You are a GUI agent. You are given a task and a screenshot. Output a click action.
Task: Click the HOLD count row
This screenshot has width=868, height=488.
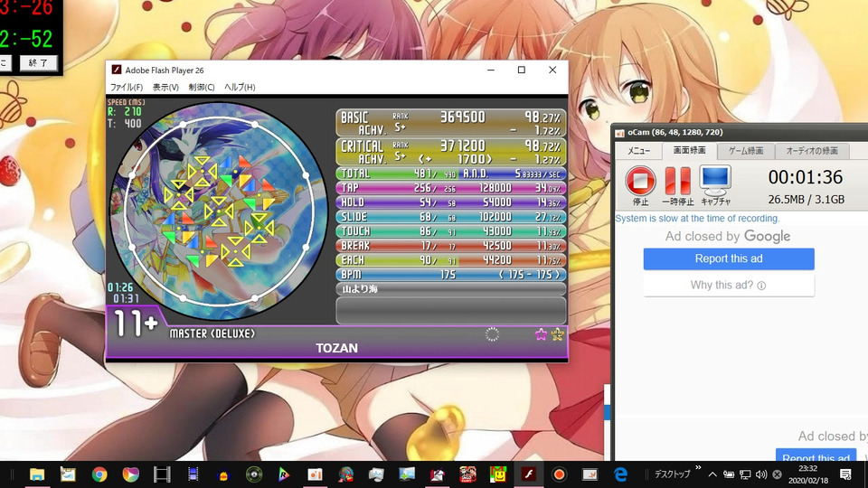[451, 202]
